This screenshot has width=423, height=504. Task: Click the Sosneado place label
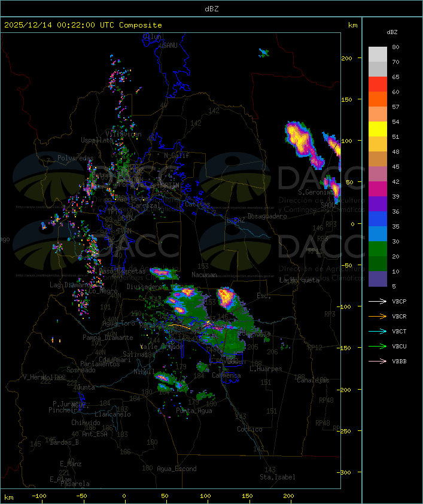coord(81,370)
